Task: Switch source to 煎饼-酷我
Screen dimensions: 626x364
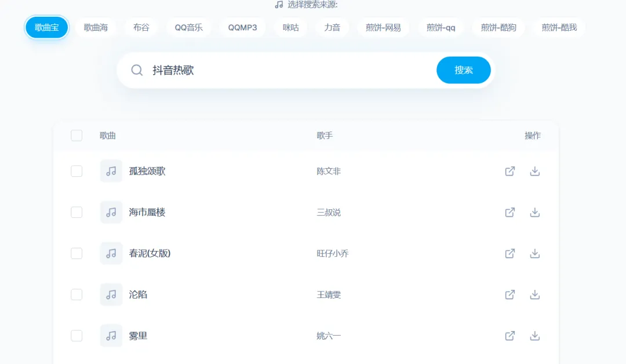Action: tap(559, 28)
